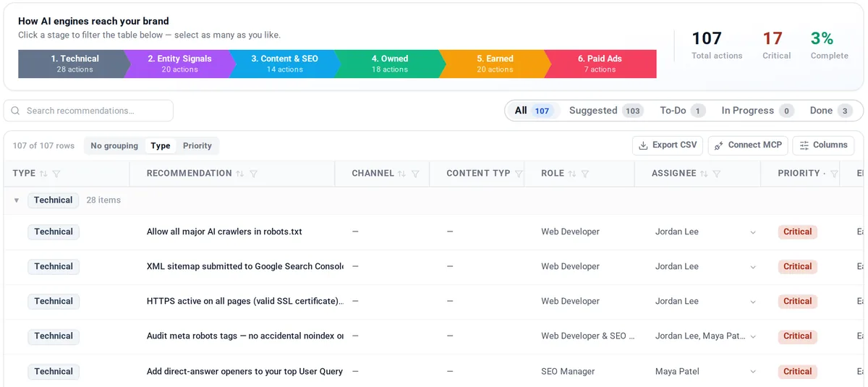Filter by the 1. Technical stage

coord(73,64)
